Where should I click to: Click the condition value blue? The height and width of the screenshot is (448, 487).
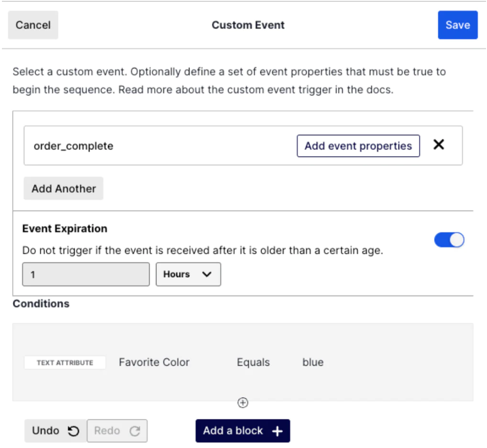tap(313, 362)
